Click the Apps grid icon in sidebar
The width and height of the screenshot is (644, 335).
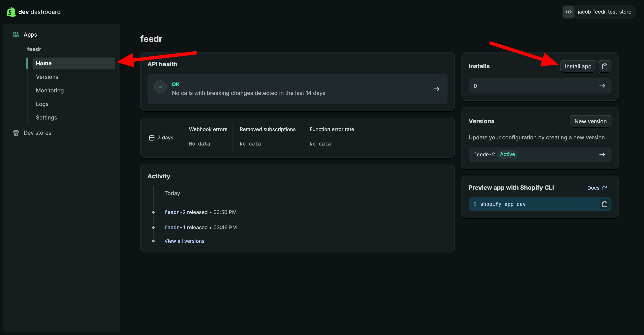(16, 34)
